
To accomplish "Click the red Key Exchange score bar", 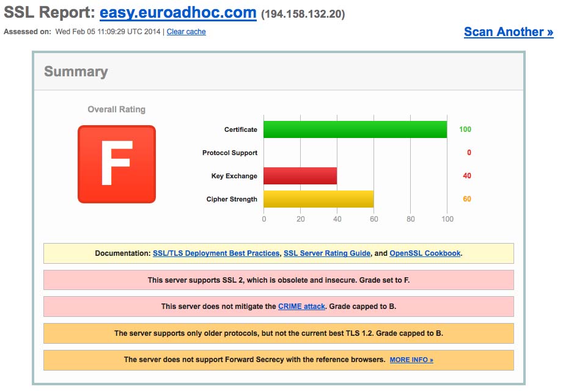I will [300, 176].
